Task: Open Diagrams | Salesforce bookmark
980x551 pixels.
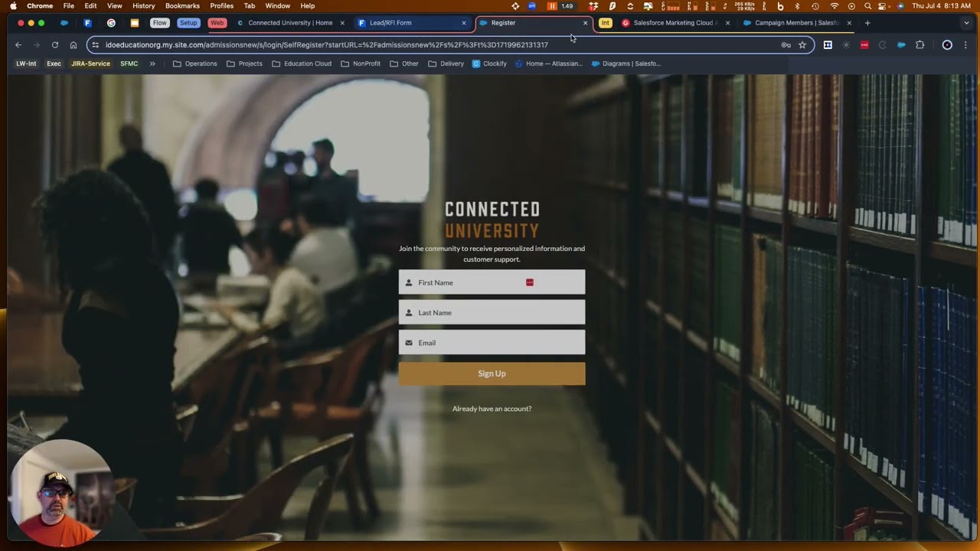Action: pyautogui.click(x=626, y=64)
